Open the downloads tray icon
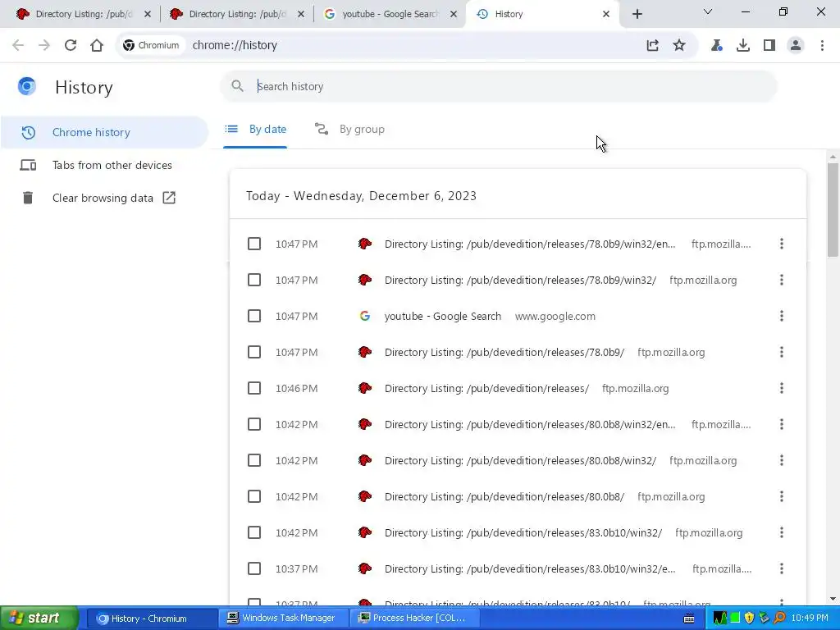The width and height of the screenshot is (840, 630). (x=743, y=45)
